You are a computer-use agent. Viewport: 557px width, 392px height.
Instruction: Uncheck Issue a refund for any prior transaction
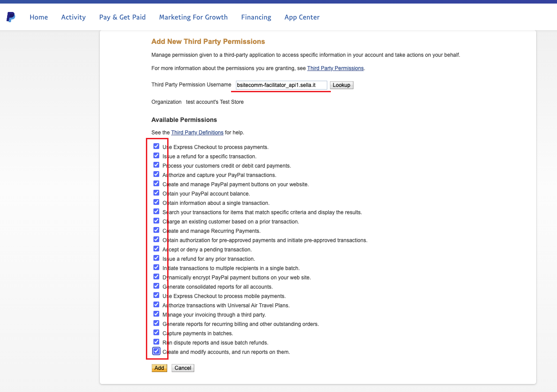pos(156,258)
